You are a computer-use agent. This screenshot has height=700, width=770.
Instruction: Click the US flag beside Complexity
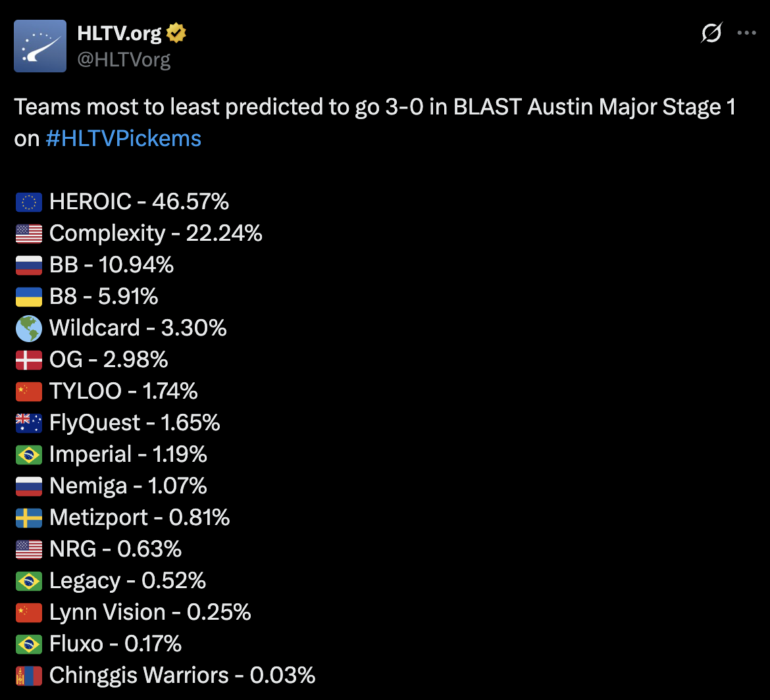coord(29,234)
